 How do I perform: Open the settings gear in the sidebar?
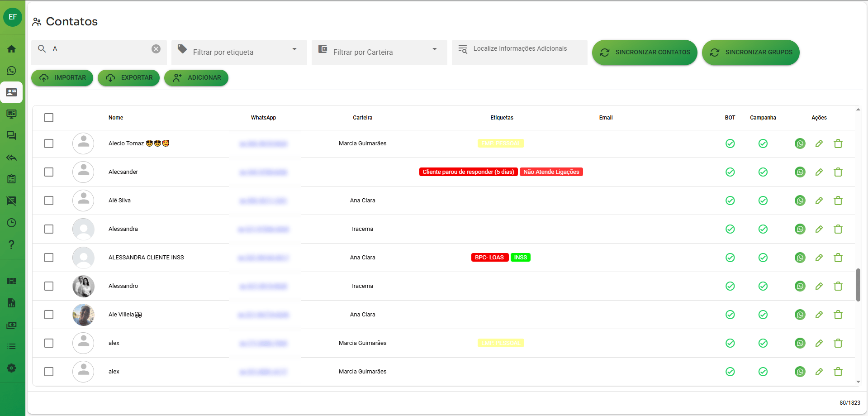(x=12, y=368)
